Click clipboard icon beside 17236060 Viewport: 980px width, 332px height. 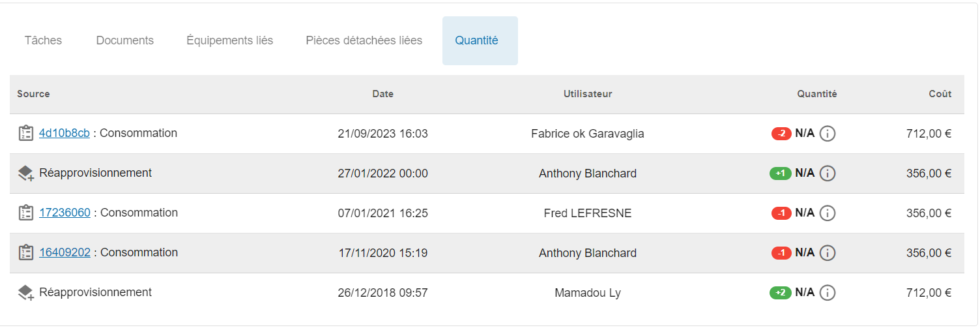pos(26,213)
